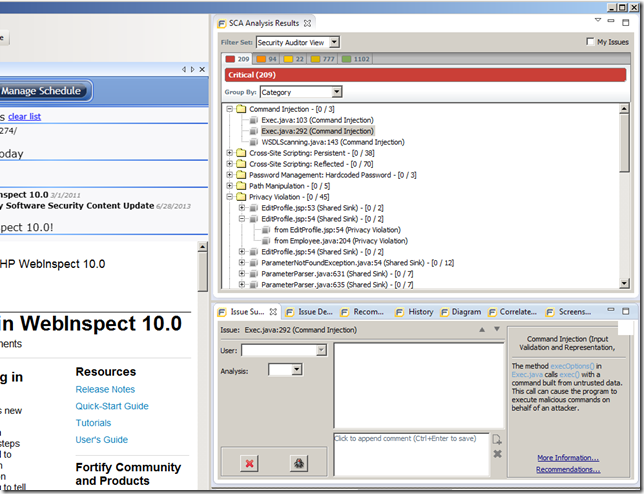
Task: Open the Recommendations link
Action: (x=568, y=469)
